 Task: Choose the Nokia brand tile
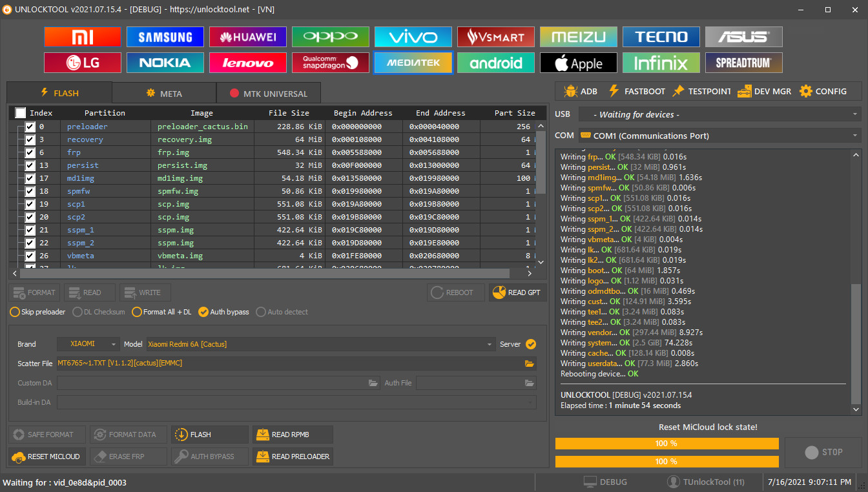pos(165,63)
